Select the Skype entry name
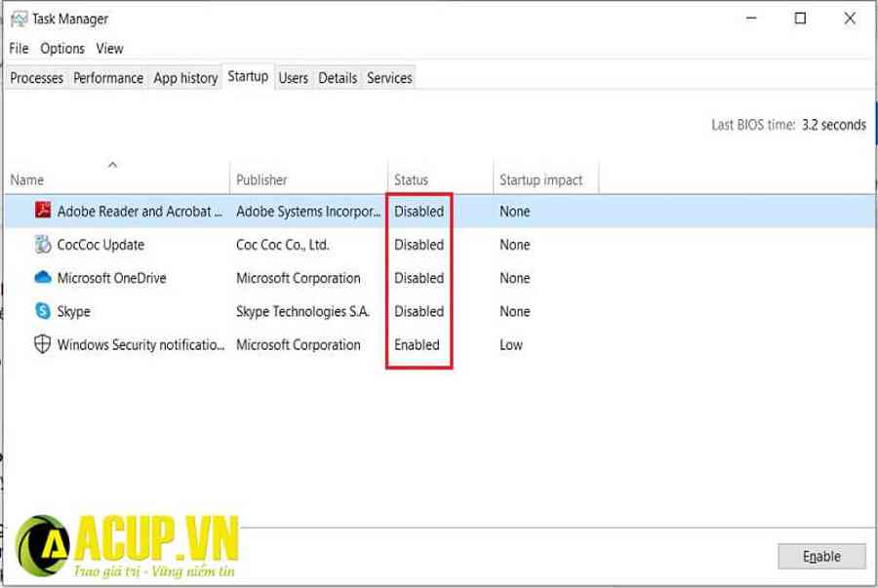Screen dimensions: 878x588 point(73,312)
